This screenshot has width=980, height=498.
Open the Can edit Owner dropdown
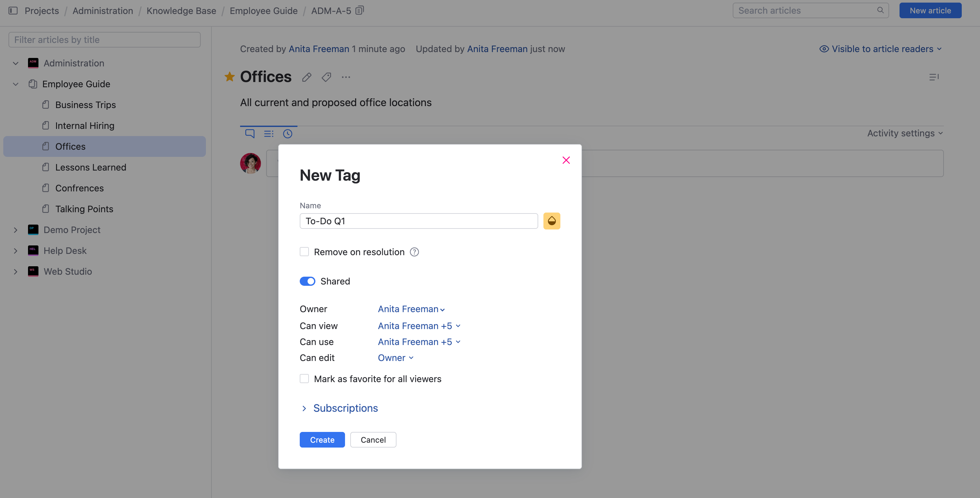(x=395, y=357)
